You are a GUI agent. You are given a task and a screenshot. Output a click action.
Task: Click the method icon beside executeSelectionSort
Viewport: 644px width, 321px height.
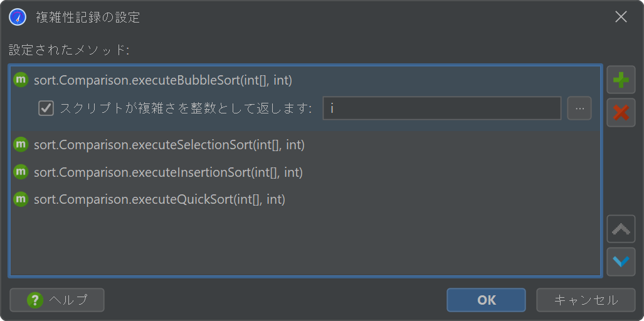tap(21, 144)
